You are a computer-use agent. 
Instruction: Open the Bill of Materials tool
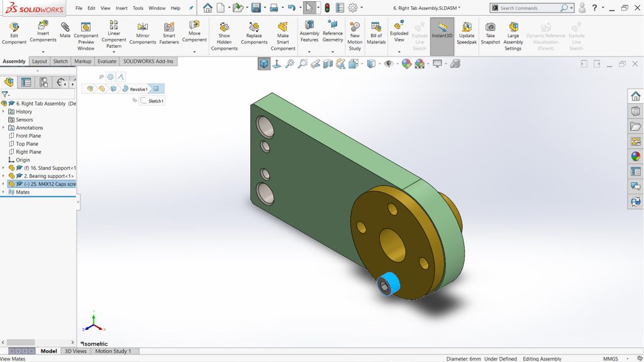[376, 34]
